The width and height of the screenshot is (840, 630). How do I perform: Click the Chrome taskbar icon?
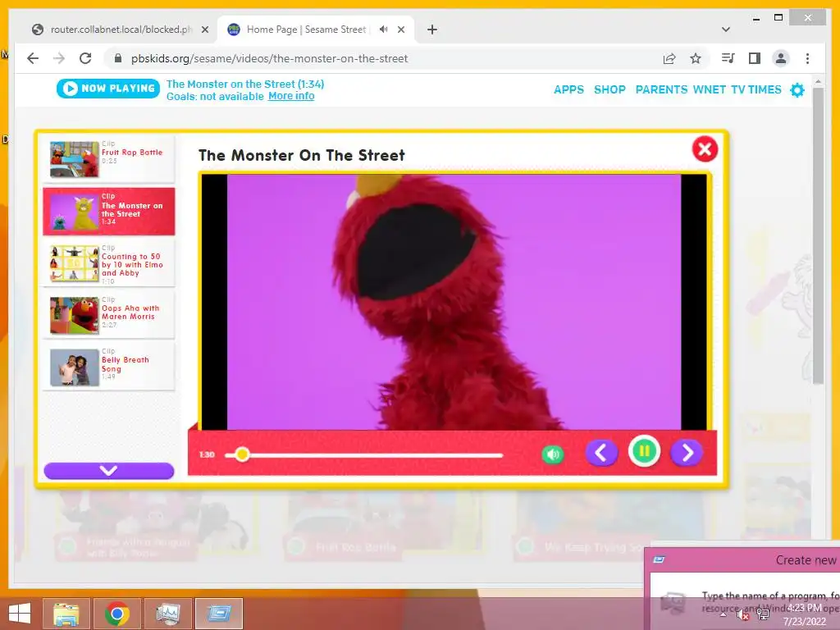click(116, 614)
